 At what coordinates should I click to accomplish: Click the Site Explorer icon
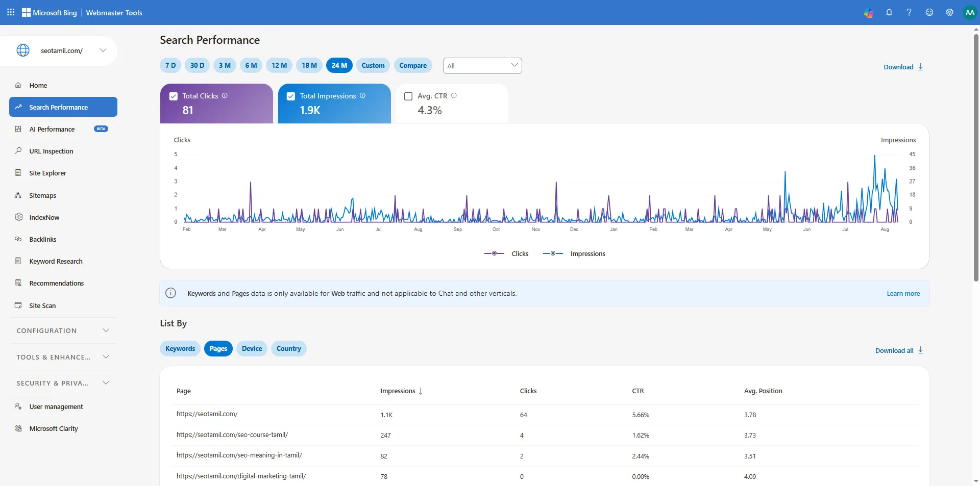[18, 173]
